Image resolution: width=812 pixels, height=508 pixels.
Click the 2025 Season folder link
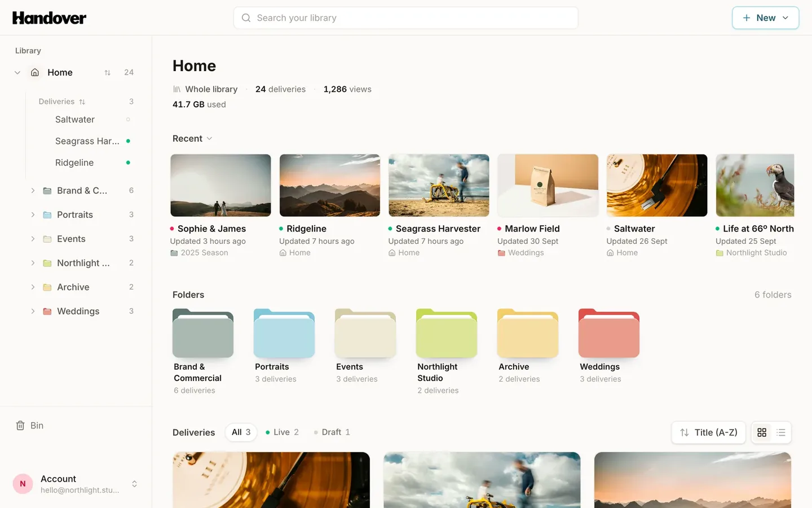[199, 253]
